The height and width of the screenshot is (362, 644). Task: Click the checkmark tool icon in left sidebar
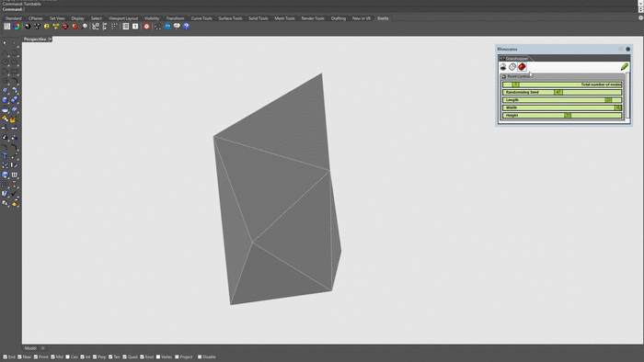pyautogui.click(x=15, y=194)
